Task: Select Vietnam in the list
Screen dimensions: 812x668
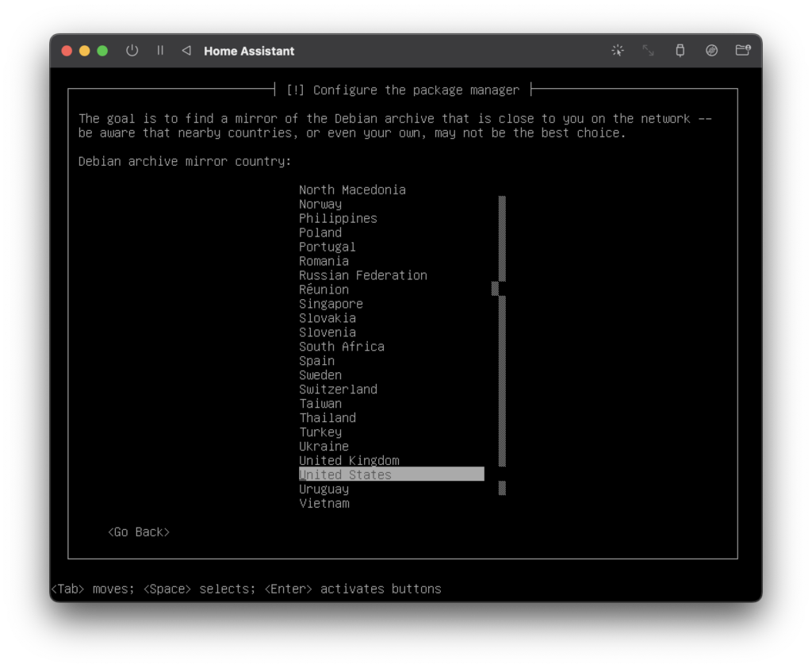Action: (x=324, y=504)
